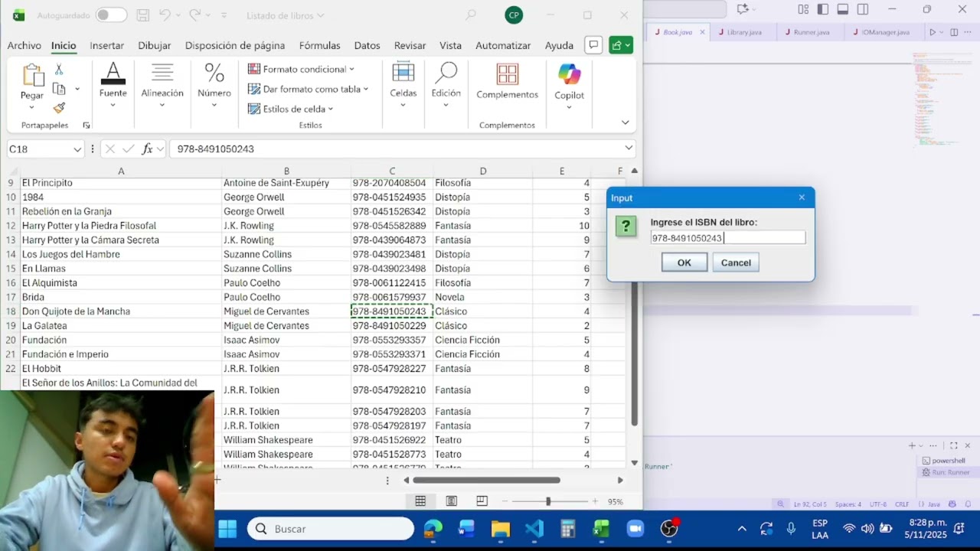Screen dimensions: 980x551
Task: Open the Portapapeles dialog launcher
Action: click(x=87, y=125)
